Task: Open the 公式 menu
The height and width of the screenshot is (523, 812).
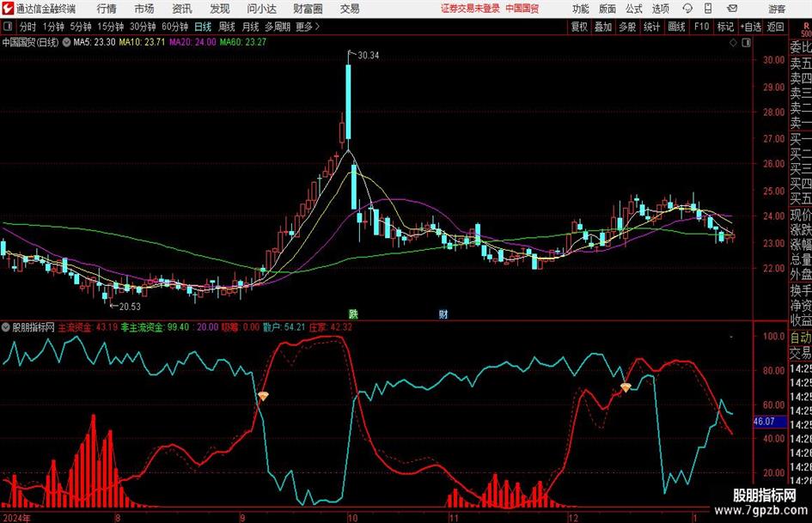Action: (634, 9)
